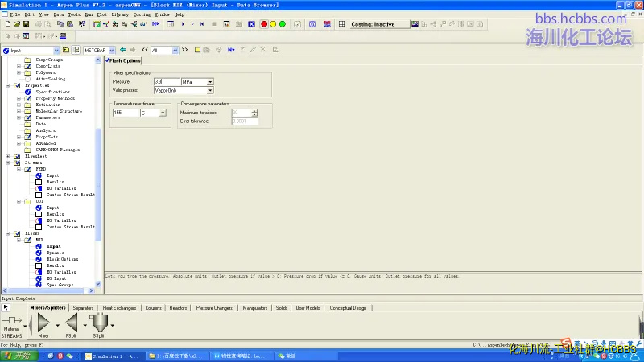The image size is (644, 362).
Task: Switch to the Reactors palette tab
Action: pos(178,308)
